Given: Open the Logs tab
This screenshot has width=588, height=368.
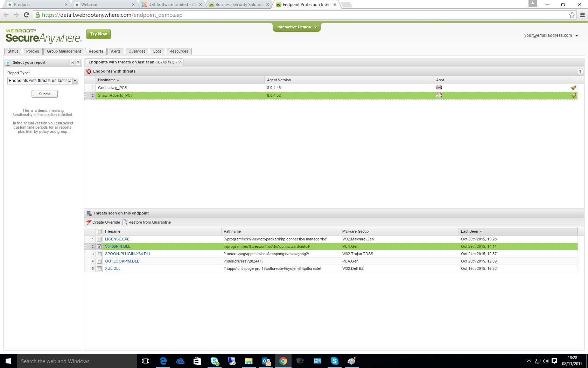Looking at the screenshot, I should coord(157,51).
